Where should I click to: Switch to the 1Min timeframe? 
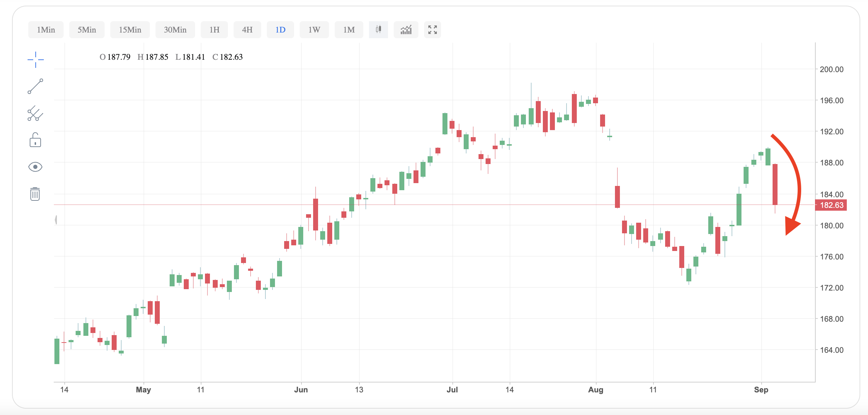pyautogui.click(x=46, y=30)
